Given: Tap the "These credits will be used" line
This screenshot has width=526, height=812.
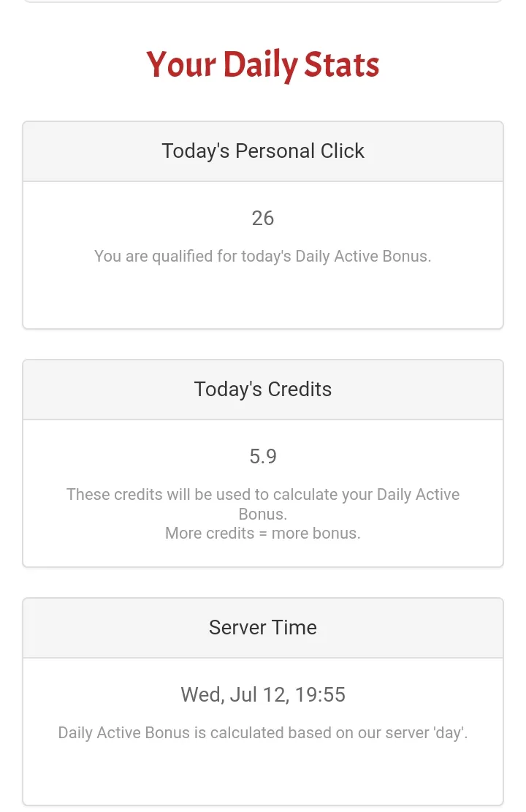Looking at the screenshot, I should pyautogui.click(x=262, y=495).
